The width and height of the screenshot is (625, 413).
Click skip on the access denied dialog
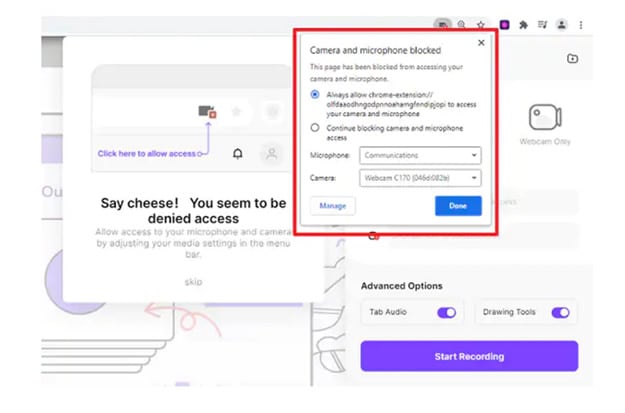click(x=193, y=282)
